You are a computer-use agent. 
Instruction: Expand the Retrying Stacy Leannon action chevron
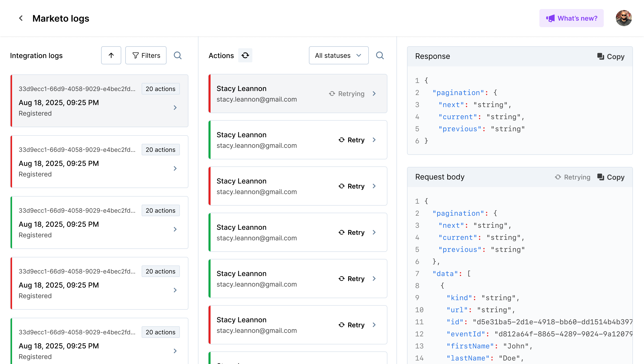[x=374, y=94]
